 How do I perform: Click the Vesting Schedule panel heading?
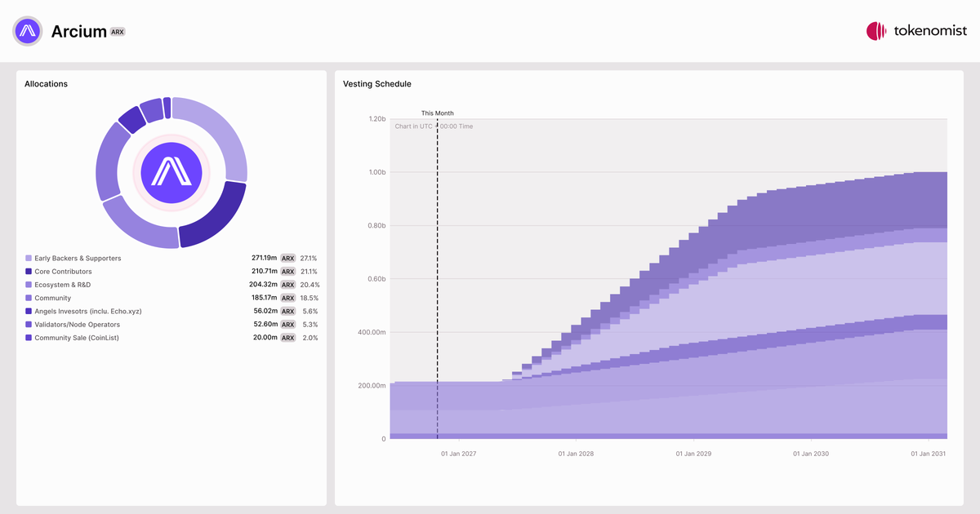point(377,84)
